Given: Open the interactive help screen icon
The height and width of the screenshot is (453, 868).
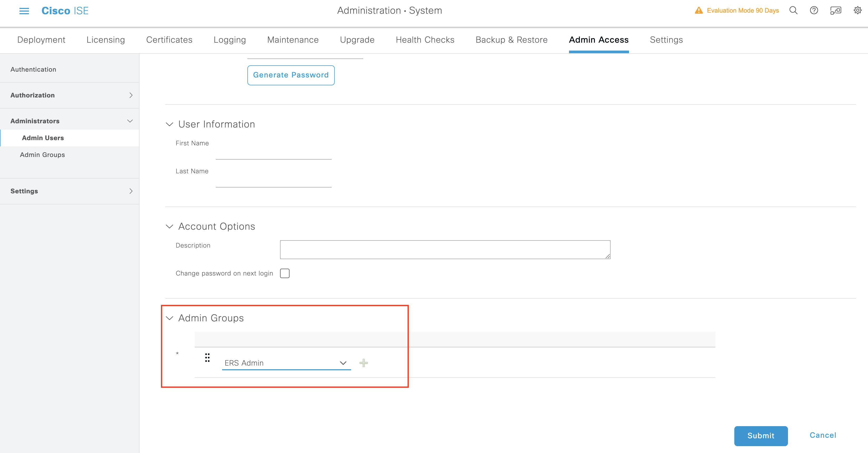Looking at the screenshot, I should pyautogui.click(x=836, y=11).
